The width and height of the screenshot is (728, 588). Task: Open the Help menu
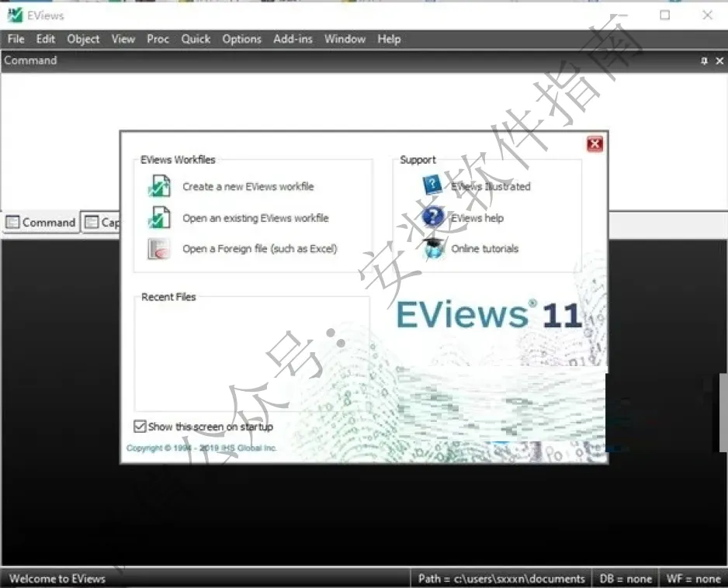(x=389, y=39)
